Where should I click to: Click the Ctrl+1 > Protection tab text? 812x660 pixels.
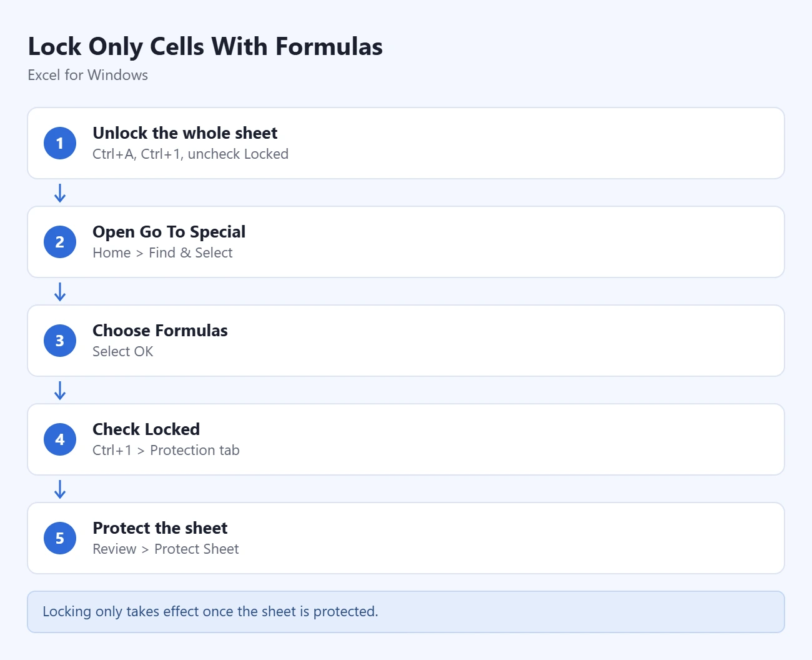[166, 450]
